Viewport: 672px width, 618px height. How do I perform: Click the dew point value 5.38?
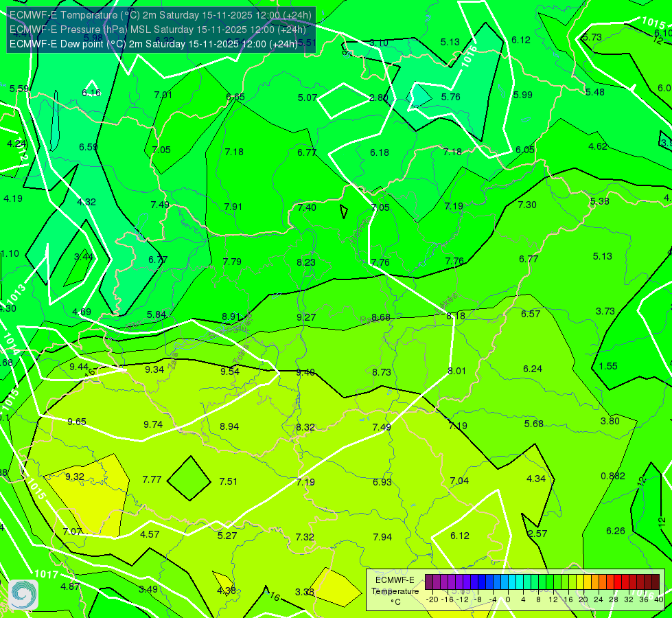599,201
